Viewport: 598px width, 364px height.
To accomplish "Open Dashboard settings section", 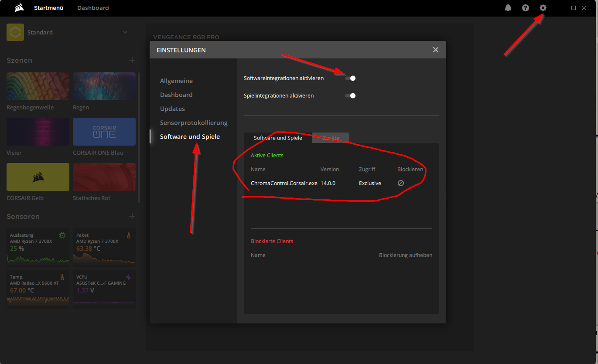I will (x=176, y=95).
